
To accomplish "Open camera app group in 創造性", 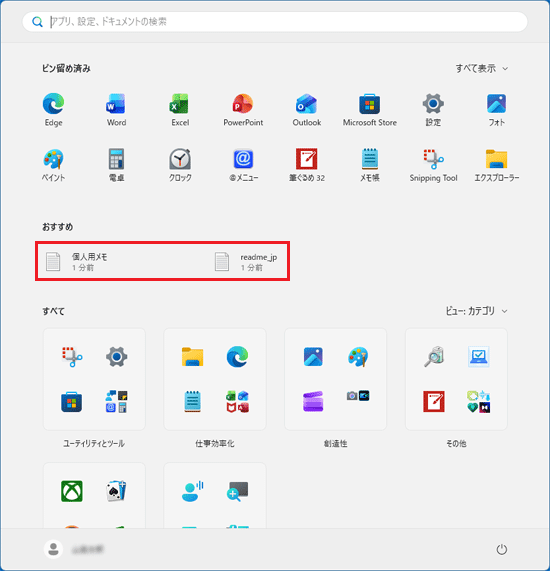I will [x=358, y=396].
